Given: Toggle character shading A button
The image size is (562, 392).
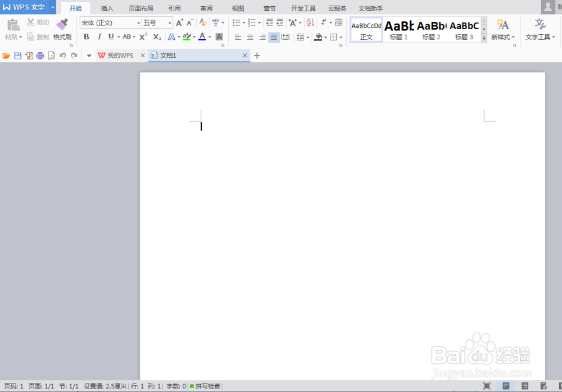Looking at the screenshot, I should 219,37.
